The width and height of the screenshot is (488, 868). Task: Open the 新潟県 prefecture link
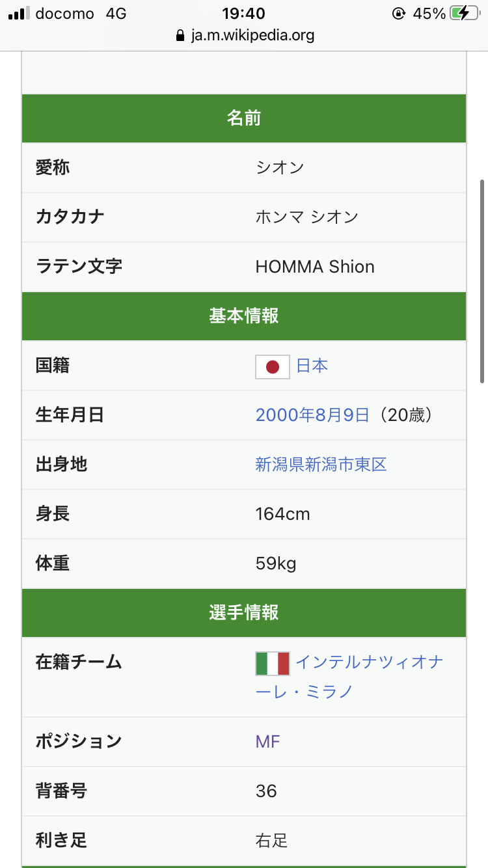(x=280, y=465)
